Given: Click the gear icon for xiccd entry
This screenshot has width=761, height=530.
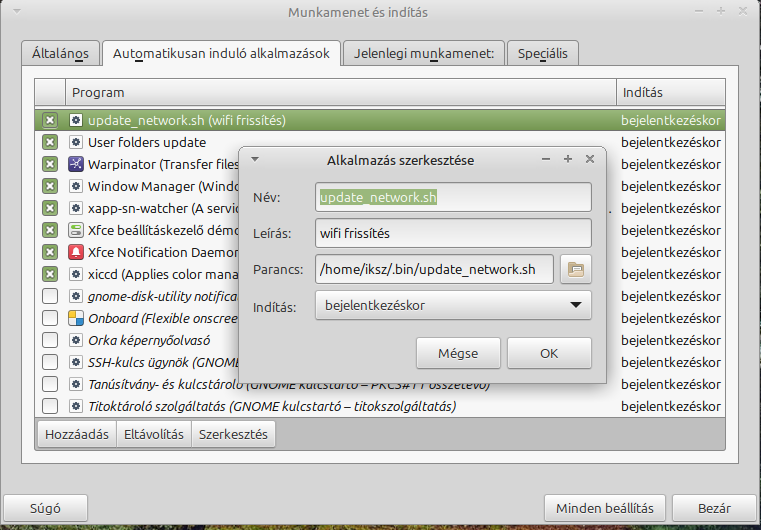Looking at the screenshot, I should point(76,274).
